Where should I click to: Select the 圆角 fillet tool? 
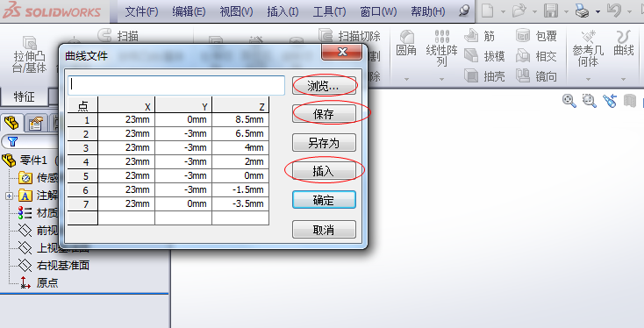406,43
